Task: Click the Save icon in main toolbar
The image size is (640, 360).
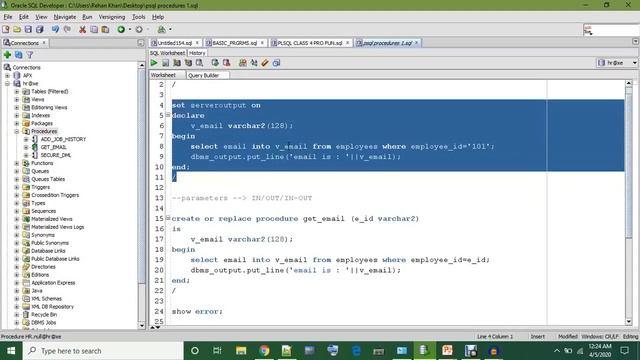Action: pos(28,29)
